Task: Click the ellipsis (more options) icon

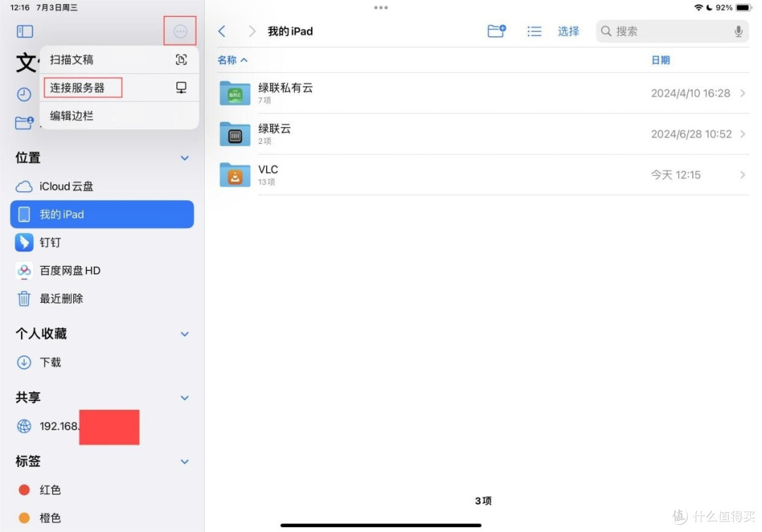Action: (x=180, y=31)
